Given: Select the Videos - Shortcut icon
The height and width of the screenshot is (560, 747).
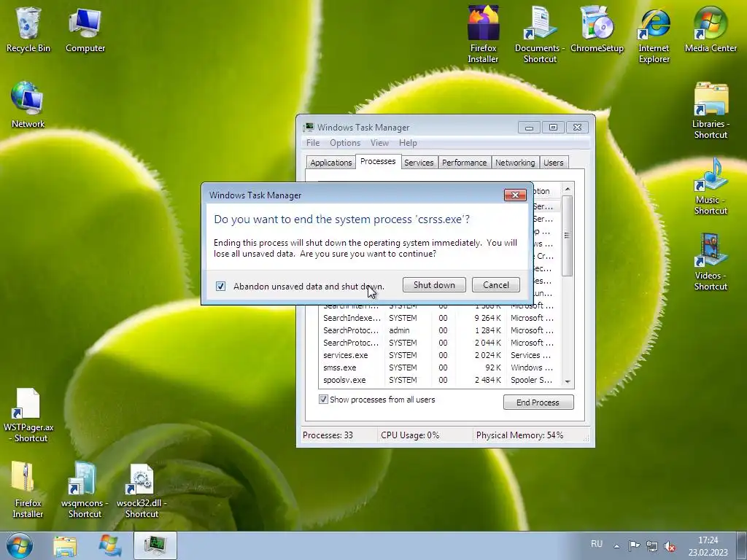Looking at the screenshot, I should pyautogui.click(x=711, y=262).
